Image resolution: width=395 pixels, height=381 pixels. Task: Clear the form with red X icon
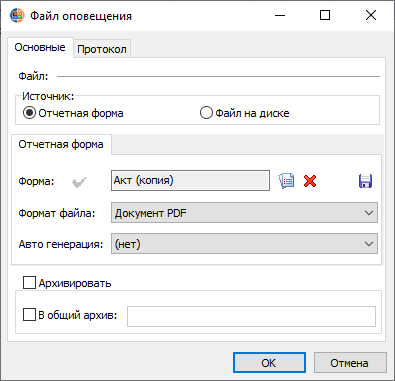[x=310, y=181]
